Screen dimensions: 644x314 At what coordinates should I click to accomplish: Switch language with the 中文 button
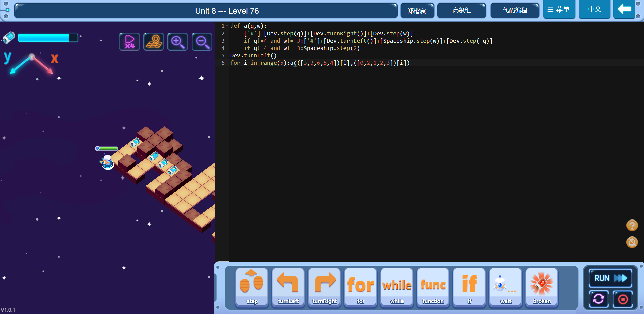(594, 9)
